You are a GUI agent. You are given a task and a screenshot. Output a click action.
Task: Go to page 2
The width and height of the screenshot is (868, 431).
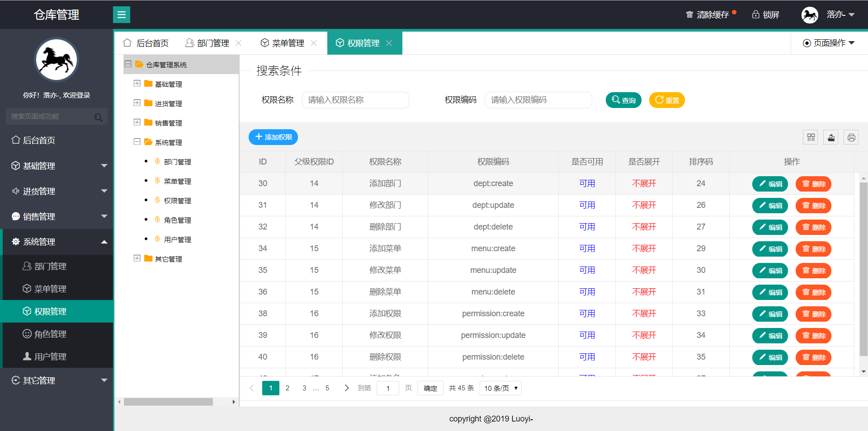(x=288, y=388)
